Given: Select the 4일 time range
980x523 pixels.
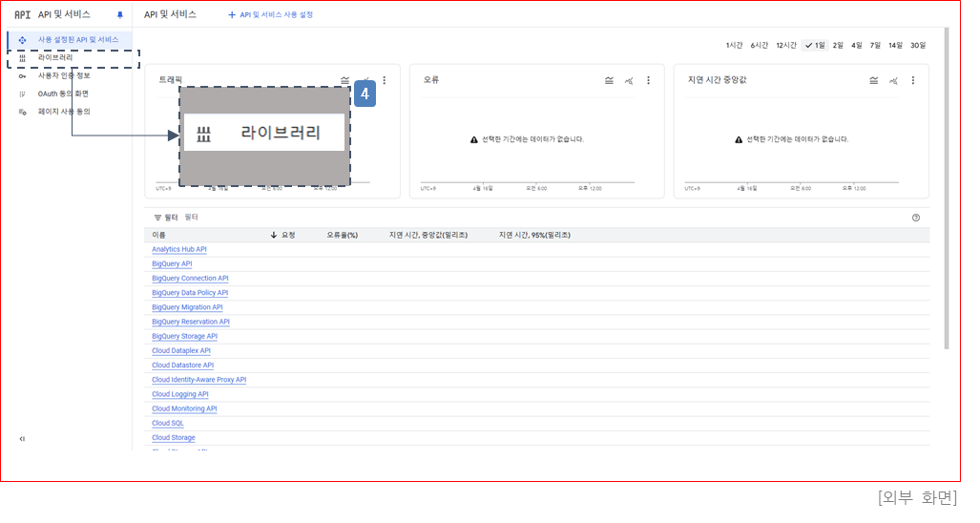Looking at the screenshot, I should point(856,45).
